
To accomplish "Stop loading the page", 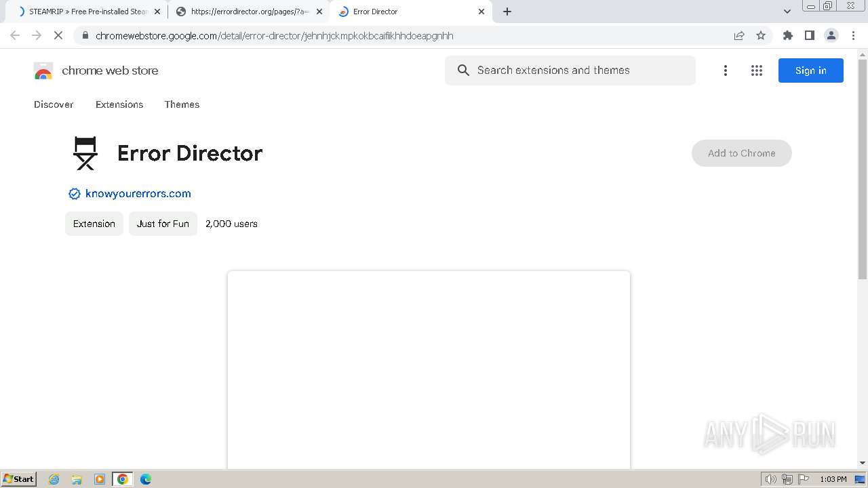I will coord(58,36).
